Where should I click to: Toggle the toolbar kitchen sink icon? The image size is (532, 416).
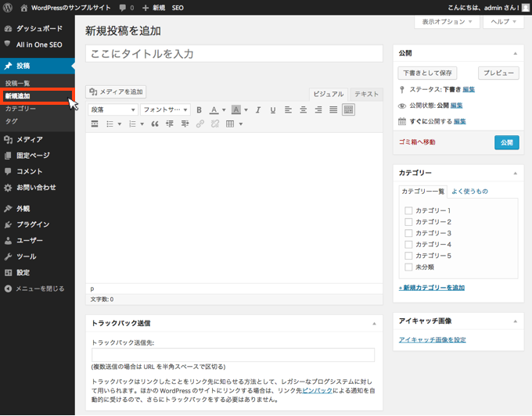348,109
